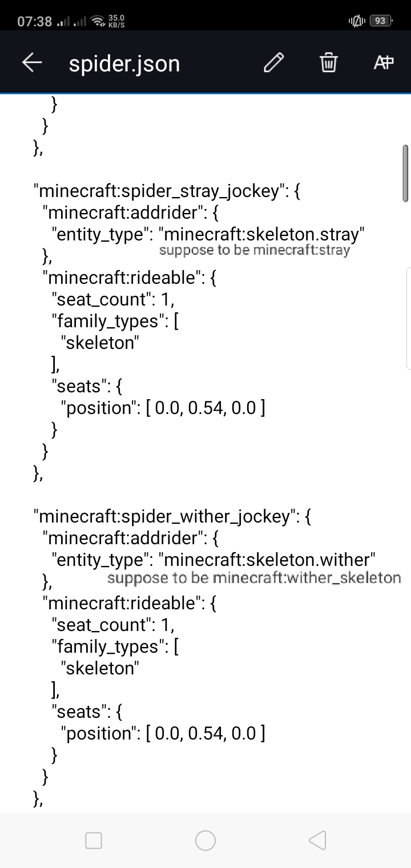Tap the "suppose to be minecraft:wither_skeleton" note
This screenshot has height=868, width=411.
tap(255, 578)
